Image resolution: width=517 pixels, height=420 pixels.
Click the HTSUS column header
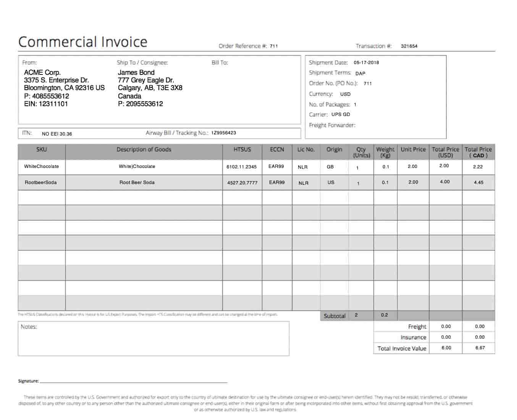[242, 152]
